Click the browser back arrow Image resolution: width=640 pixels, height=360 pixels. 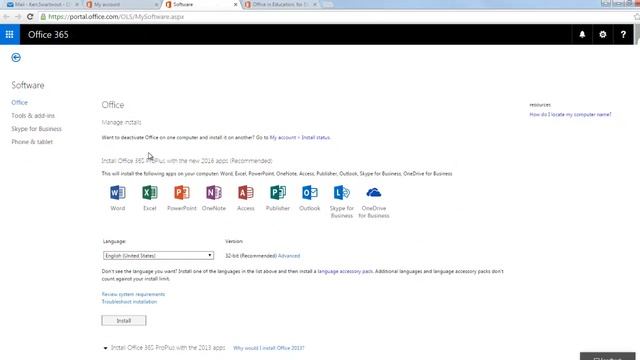(6, 17)
